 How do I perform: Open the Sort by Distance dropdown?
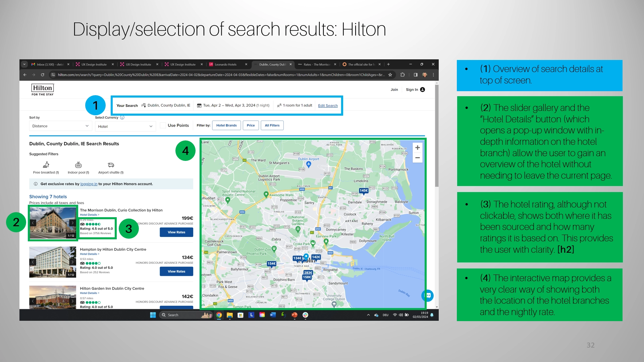(x=60, y=126)
